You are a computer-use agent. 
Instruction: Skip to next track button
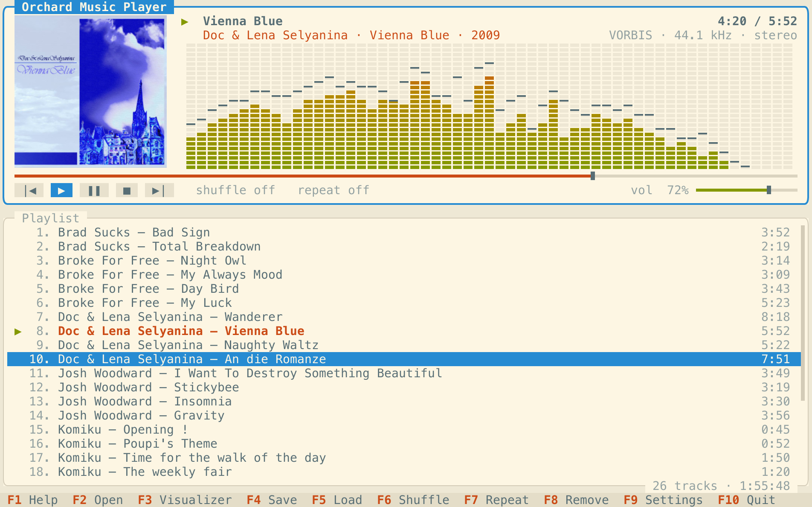click(159, 190)
